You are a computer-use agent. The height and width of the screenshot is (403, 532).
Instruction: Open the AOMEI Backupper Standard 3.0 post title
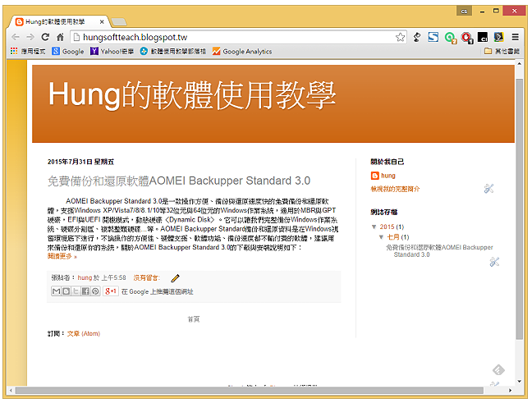(x=179, y=181)
